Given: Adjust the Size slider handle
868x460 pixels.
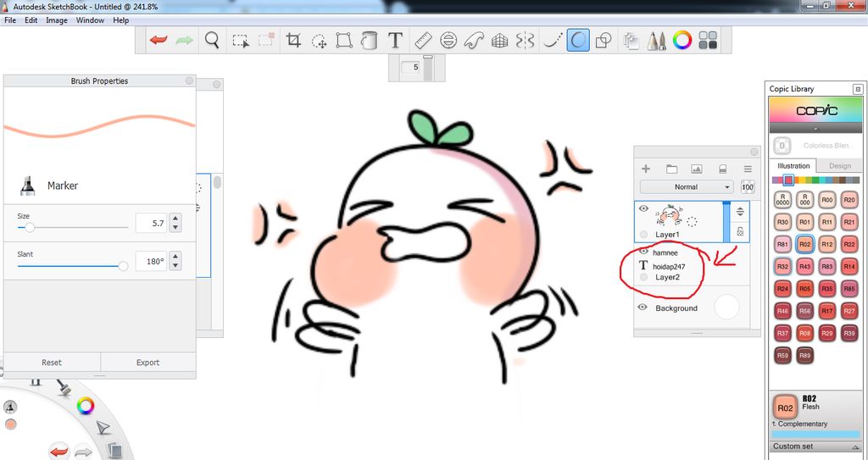Looking at the screenshot, I should tap(30, 228).
